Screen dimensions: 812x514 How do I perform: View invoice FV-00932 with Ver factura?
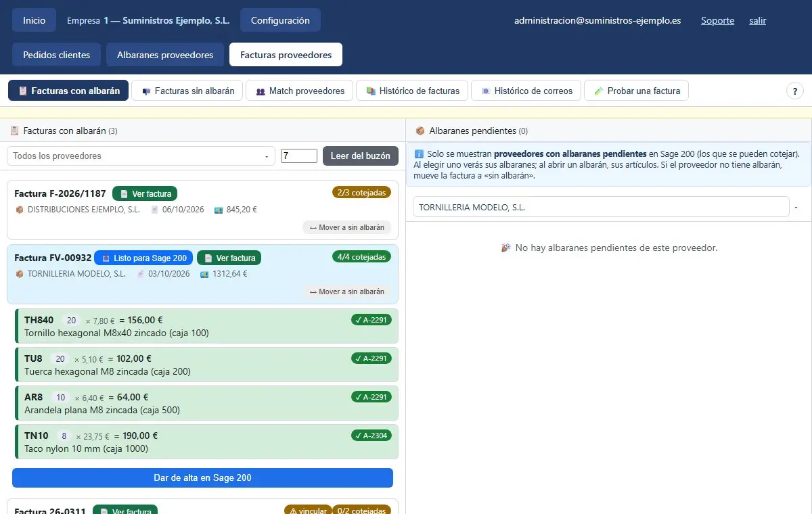(x=229, y=258)
